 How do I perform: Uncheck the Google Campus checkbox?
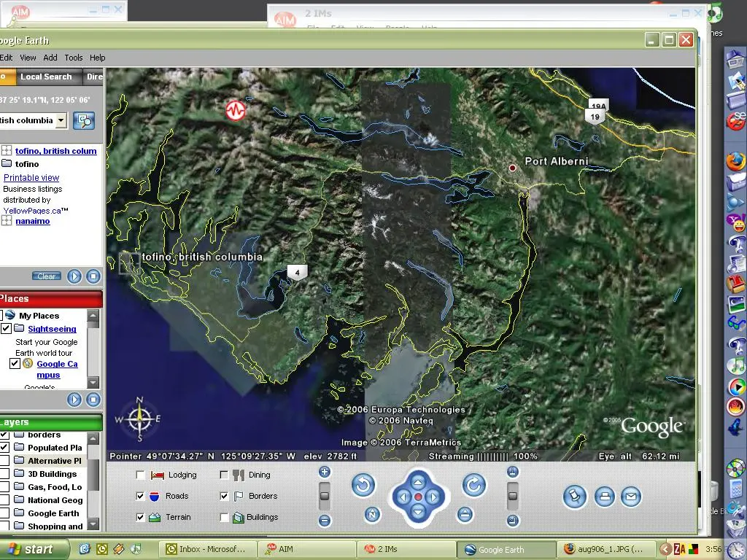click(15, 364)
